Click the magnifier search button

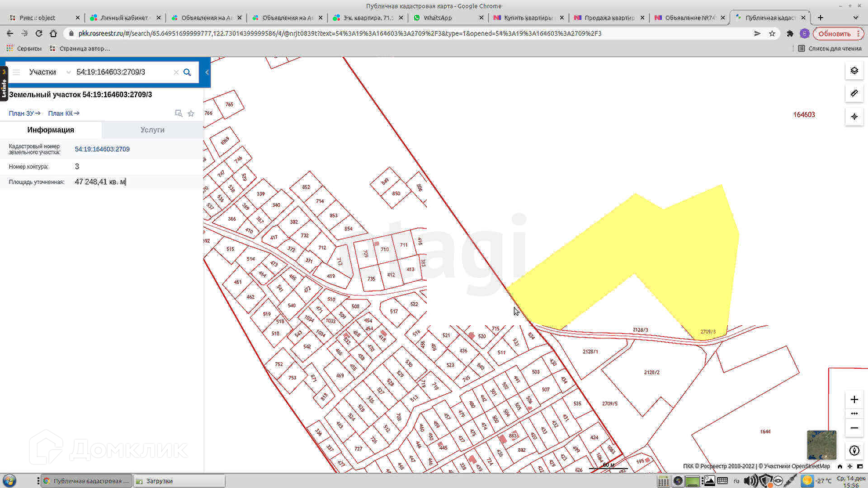[187, 72]
